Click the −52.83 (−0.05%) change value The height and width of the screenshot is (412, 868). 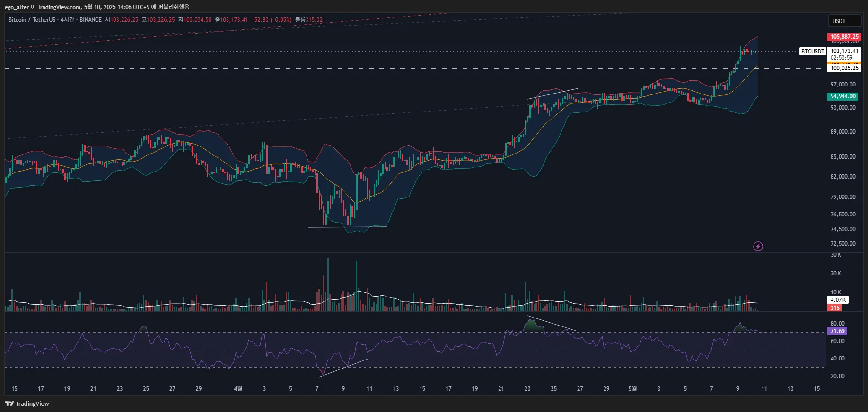click(x=272, y=20)
